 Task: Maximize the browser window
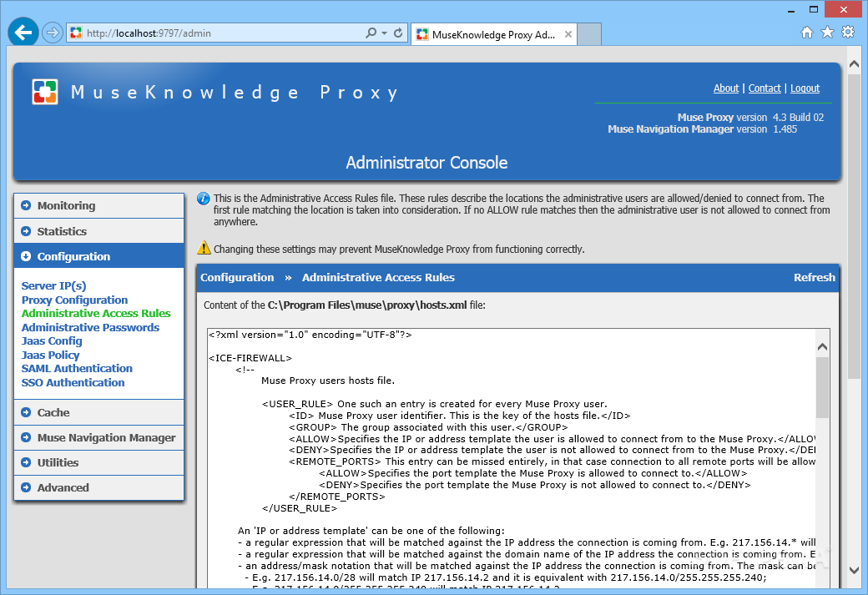(x=813, y=9)
